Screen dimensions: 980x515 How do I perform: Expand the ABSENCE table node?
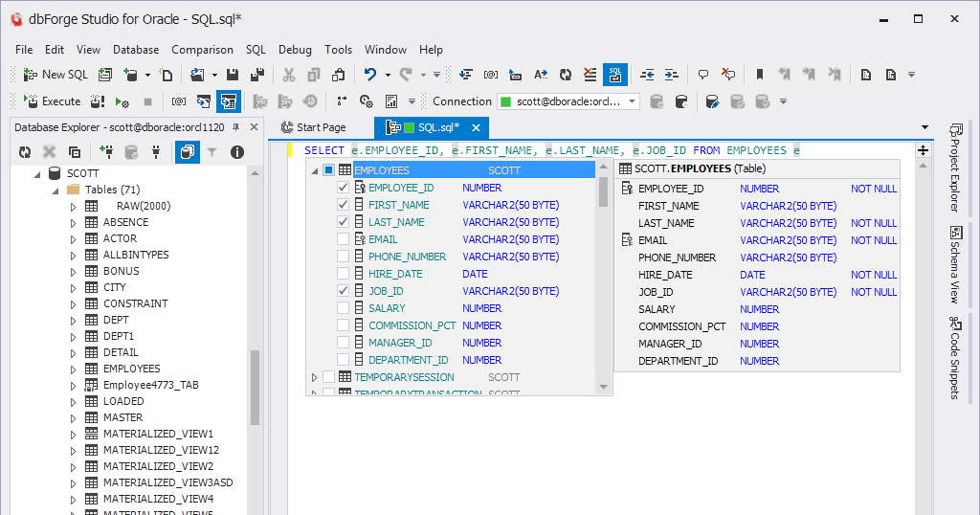[73, 222]
